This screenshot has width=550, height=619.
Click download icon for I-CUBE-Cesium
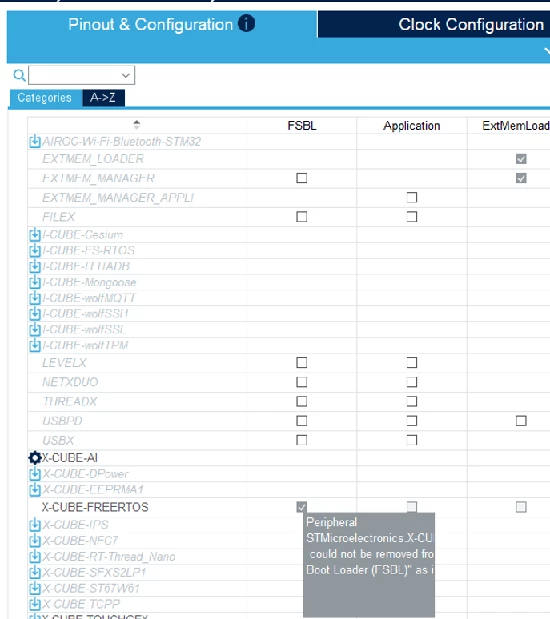pyautogui.click(x=35, y=234)
